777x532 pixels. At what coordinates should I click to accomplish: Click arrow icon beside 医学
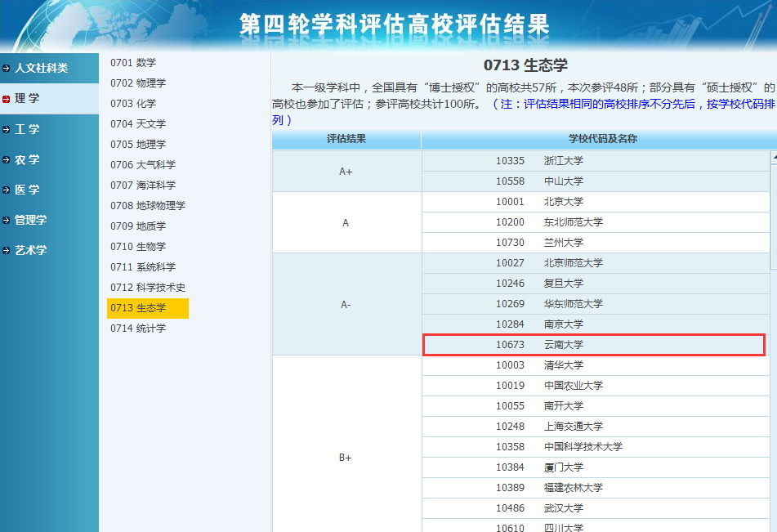[x=7, y=190]
